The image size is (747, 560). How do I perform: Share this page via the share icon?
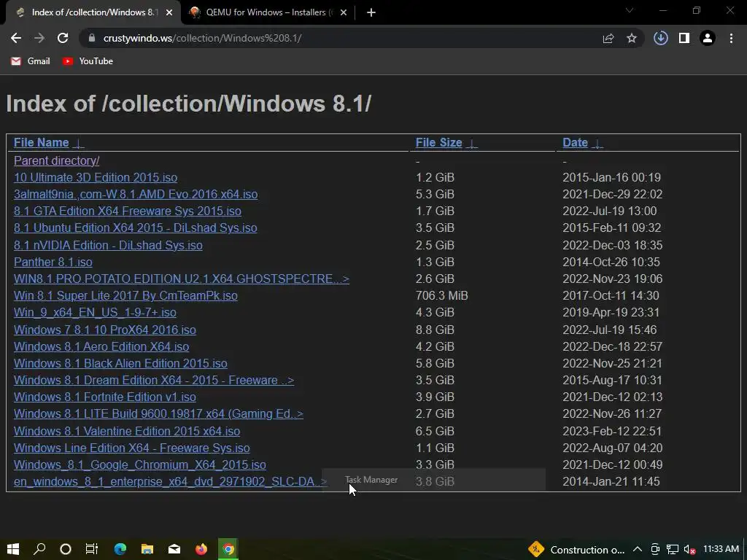(608, 38)
